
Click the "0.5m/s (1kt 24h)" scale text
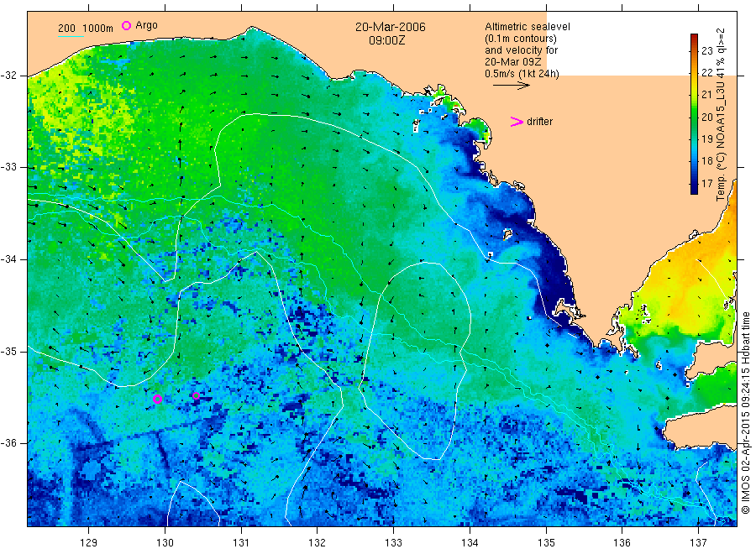522,74
